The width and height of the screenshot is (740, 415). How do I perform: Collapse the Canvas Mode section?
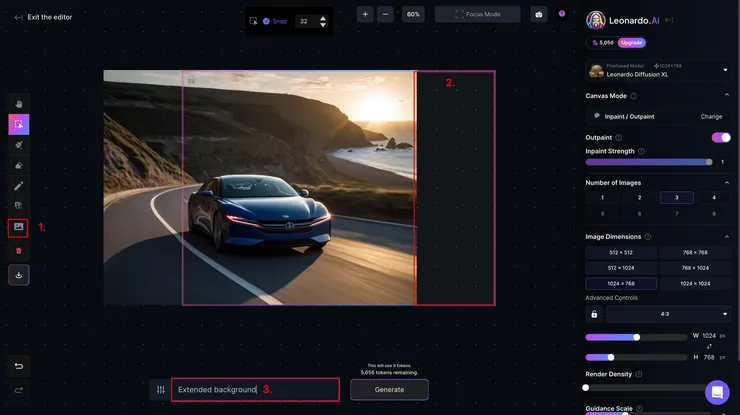726,95
